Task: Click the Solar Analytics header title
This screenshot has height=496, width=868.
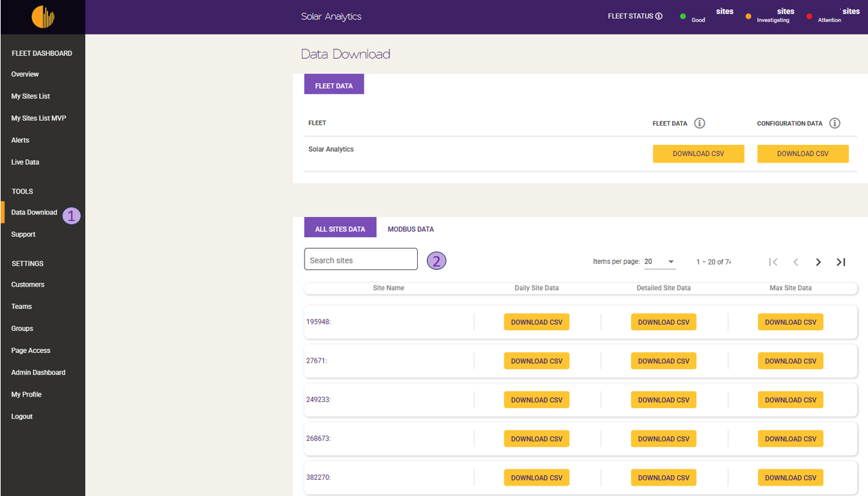Action: tap(331, 17)
